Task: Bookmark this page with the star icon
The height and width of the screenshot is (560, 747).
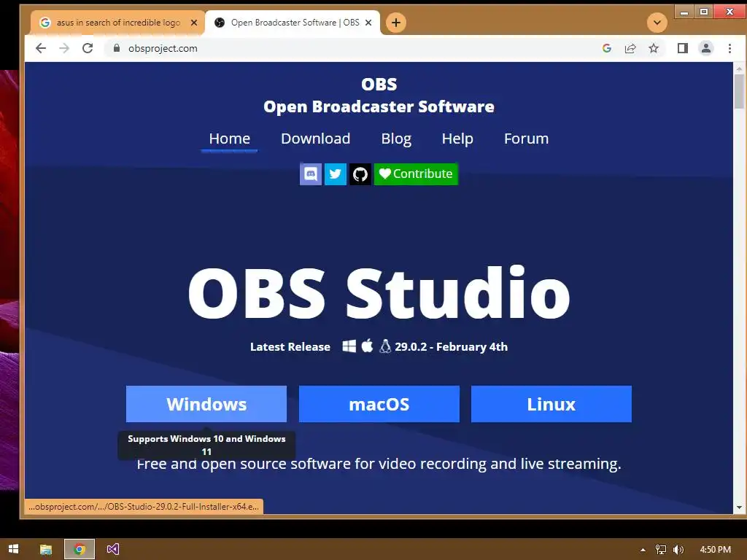Action: [x=654, y=48]
